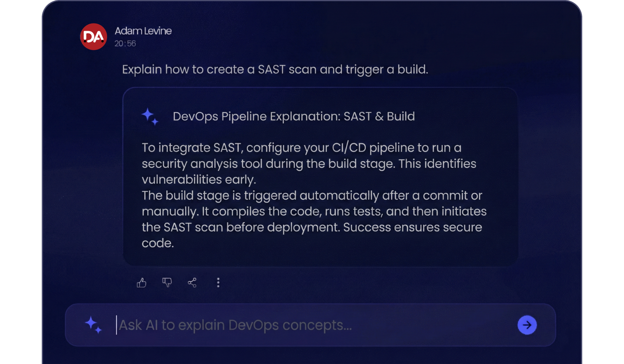The width and height of the screenshot is (624, 364).
Task: Click the thumbs down icon
Action: [167, 282]
